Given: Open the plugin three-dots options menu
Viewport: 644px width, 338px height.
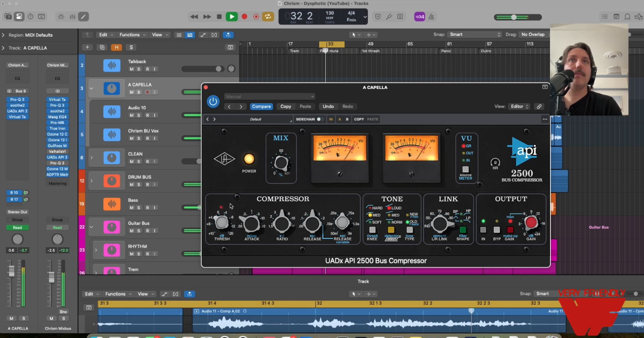Looking at the screenshot, I should tap(544, 119).
